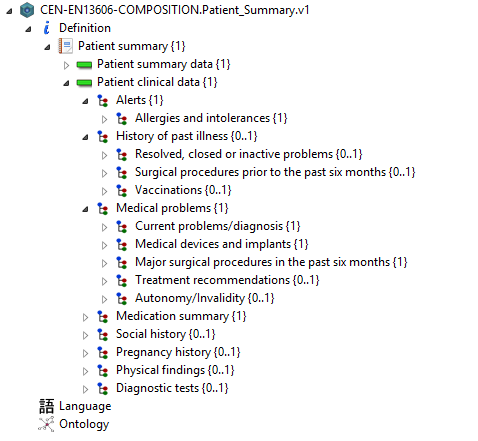
Task: Expand the Diagnostic tests node
Action: pos(85,389)
